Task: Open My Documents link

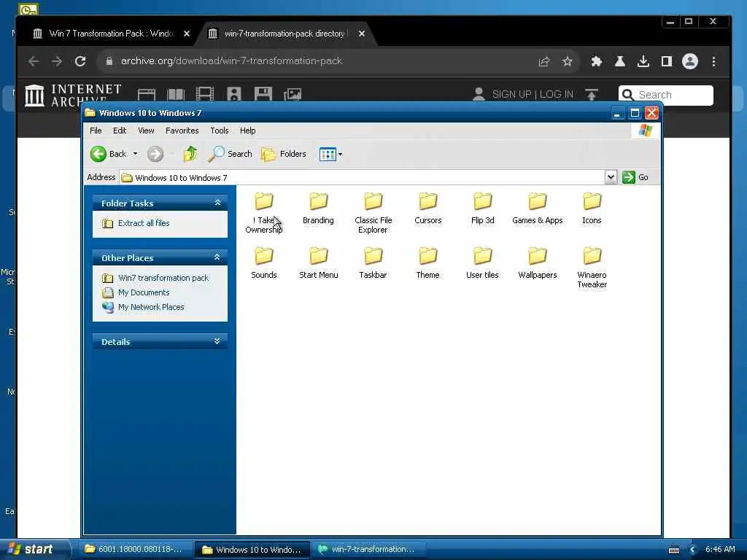Action: click(x=144, y=292)
